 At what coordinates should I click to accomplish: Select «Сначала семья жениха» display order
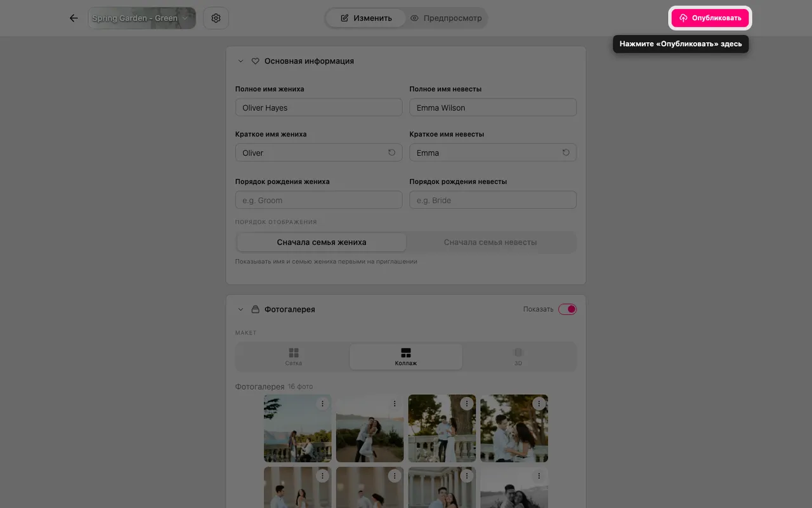pyautogui.click(x=322, y=242)
